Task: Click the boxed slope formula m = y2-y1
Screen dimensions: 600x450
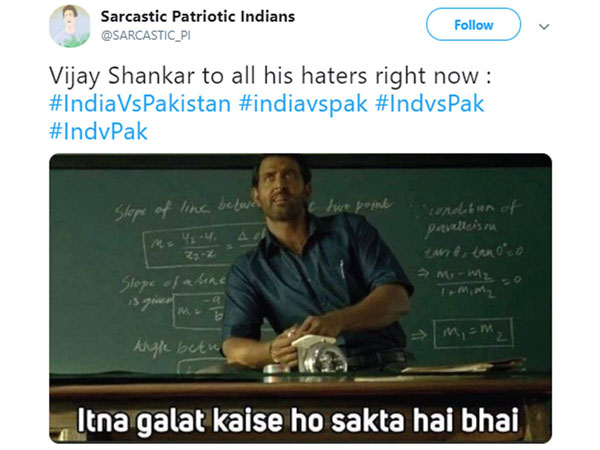Action: (x=203, y=246)
